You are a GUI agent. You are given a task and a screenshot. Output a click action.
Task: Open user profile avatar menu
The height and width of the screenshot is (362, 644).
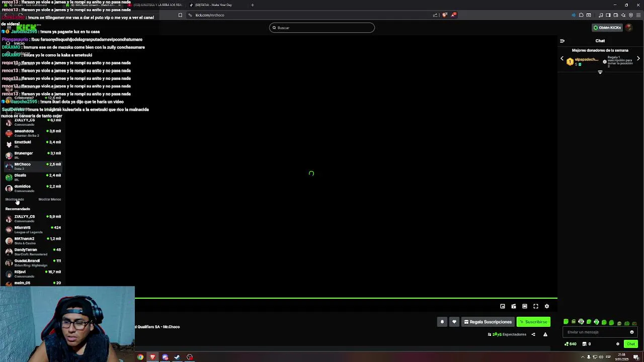tap(629, 28)
